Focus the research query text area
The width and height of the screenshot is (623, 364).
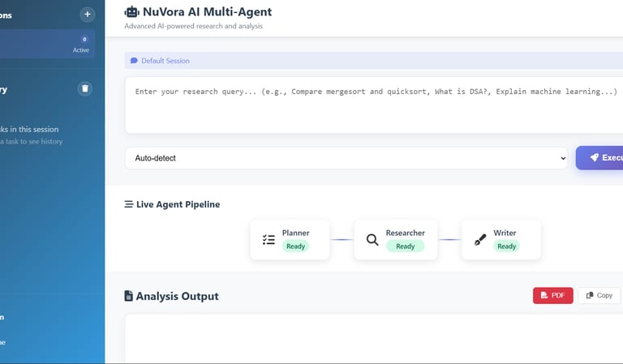(x=374, y=105)
